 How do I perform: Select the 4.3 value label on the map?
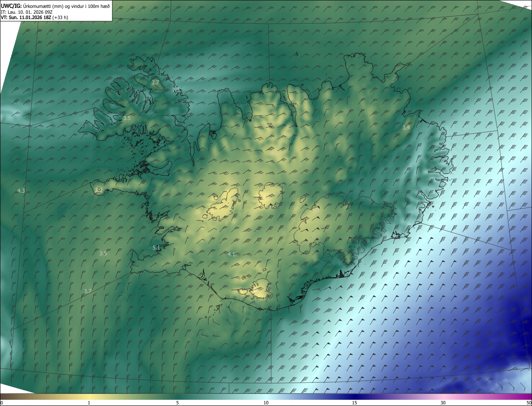pos(21,191)
